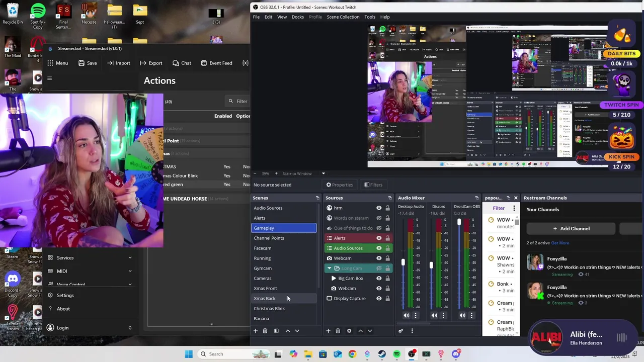Open the OBS Tools menu
644x362 pixels.
(x=370, y=17)
